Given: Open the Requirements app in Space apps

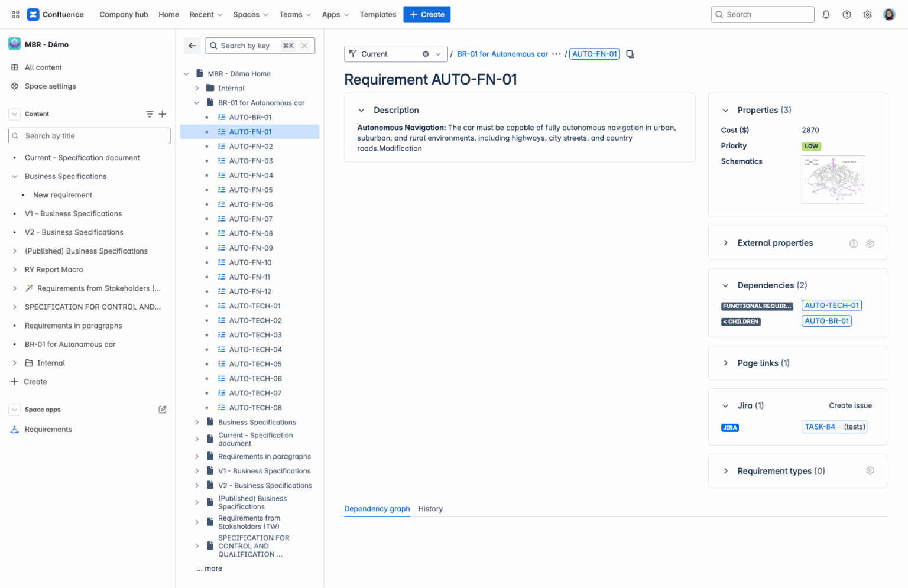Looking at the screenshot, I should pos(48,429).
